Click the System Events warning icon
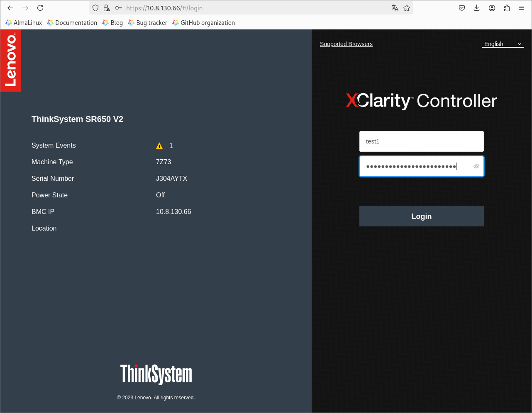 (159, 146)
